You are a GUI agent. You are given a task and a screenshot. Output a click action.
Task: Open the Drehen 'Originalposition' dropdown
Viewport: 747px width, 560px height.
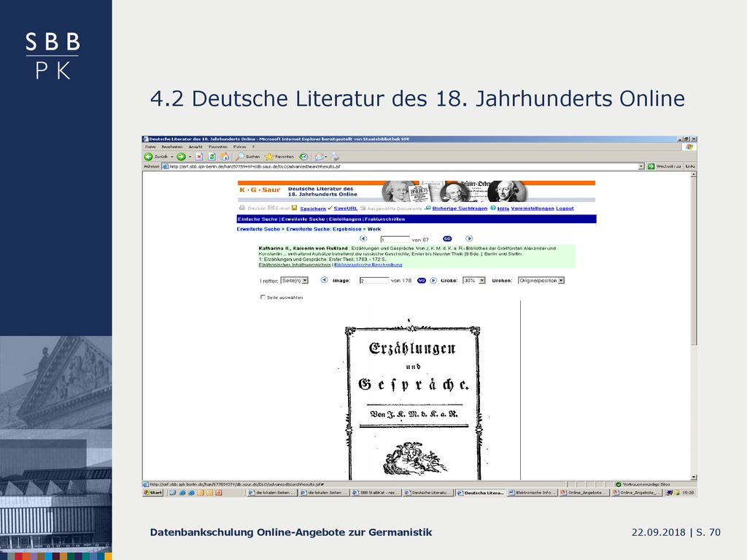click(542, 281)
